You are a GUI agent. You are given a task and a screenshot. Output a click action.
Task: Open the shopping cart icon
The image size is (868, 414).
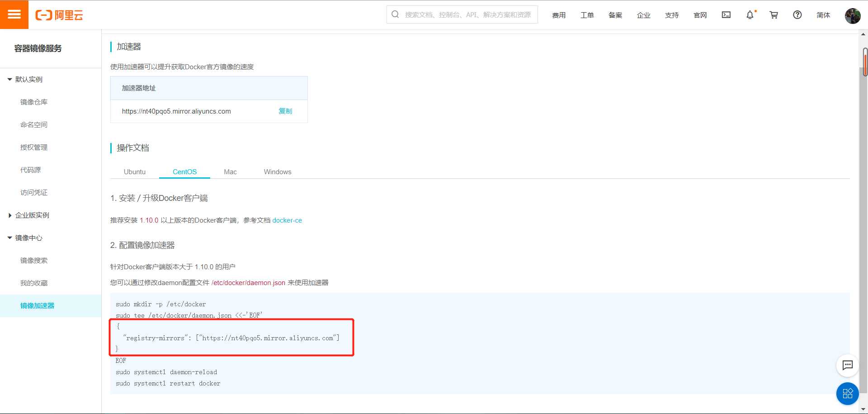pyautogui.click(x=774, y=15)
